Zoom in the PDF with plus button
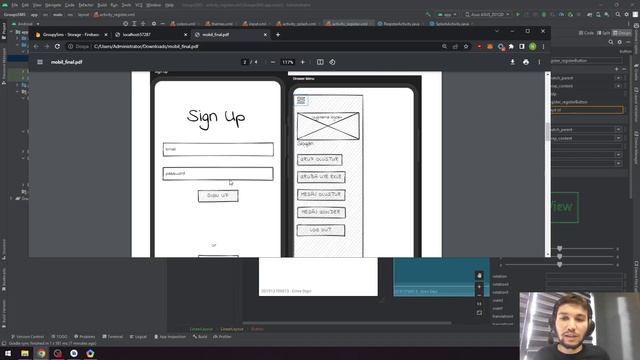 [302, 62]
